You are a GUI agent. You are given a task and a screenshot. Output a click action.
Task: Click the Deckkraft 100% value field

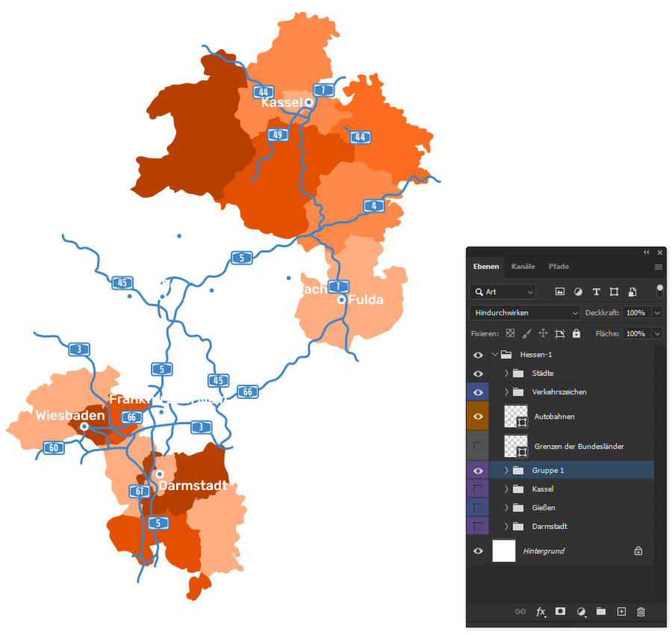[x=637, y=312]
